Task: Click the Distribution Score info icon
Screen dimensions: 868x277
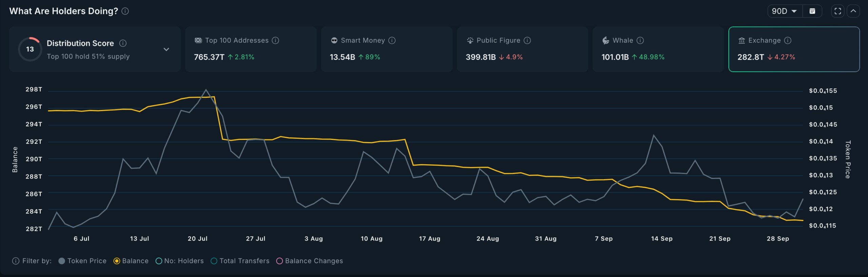Action: pyautogui.click(x=123, y=43)
